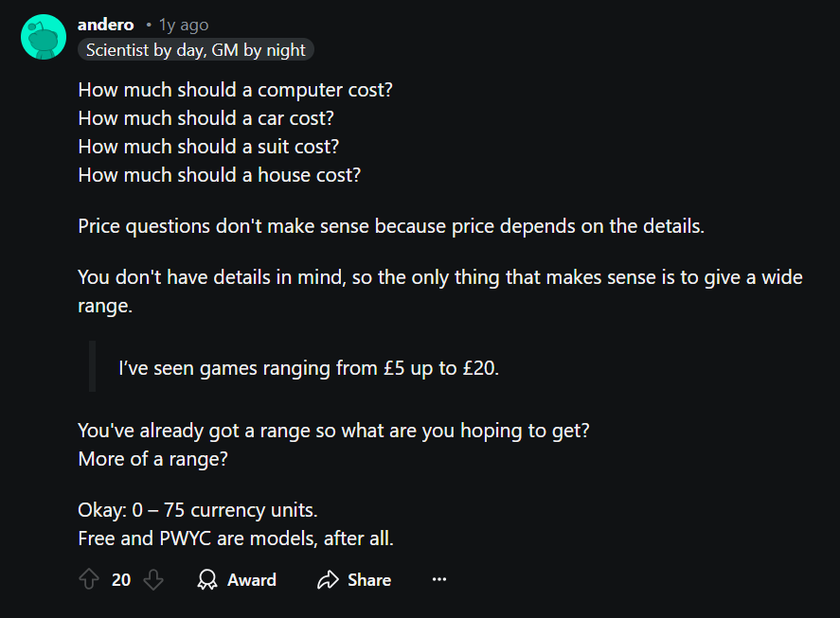This screenshot has width=840, height=618.
Task: Click the Share button label
Action: pyautogui.click(x=369, y=580)
